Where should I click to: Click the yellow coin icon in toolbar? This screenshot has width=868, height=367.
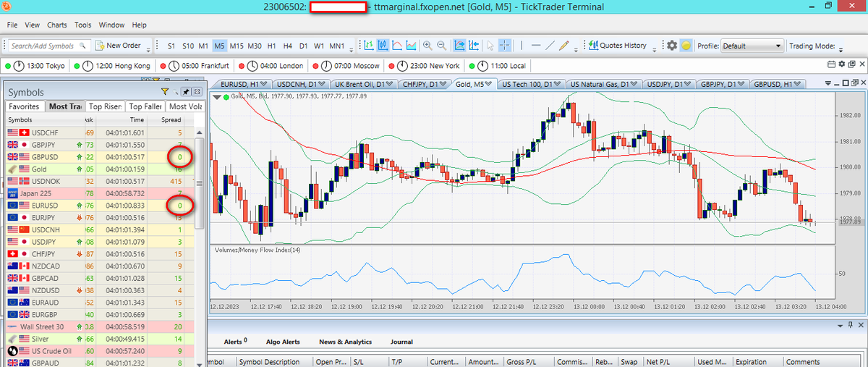[686, 46]
